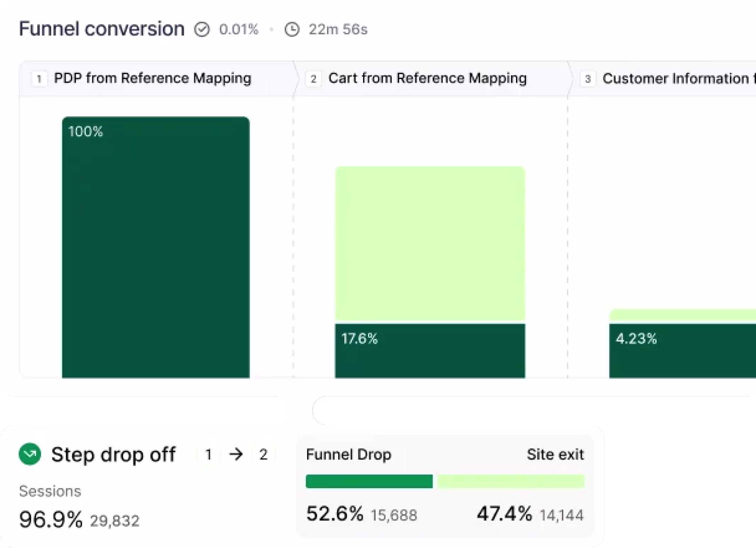Click the 17.6% dark green Cart bar
The height and width of the screenshot is (548, 756).
(430, 350)
